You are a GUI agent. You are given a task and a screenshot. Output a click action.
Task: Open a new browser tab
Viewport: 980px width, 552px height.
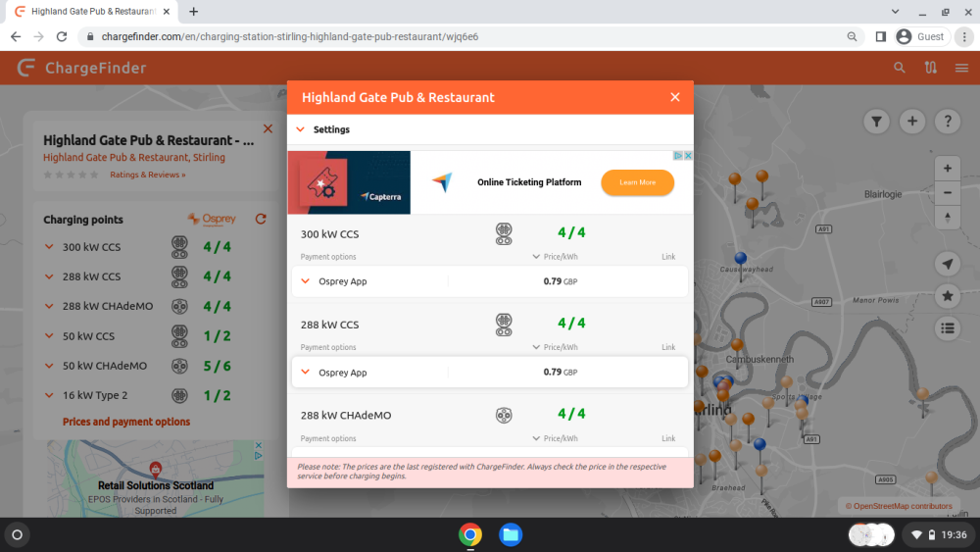[194, 11]
